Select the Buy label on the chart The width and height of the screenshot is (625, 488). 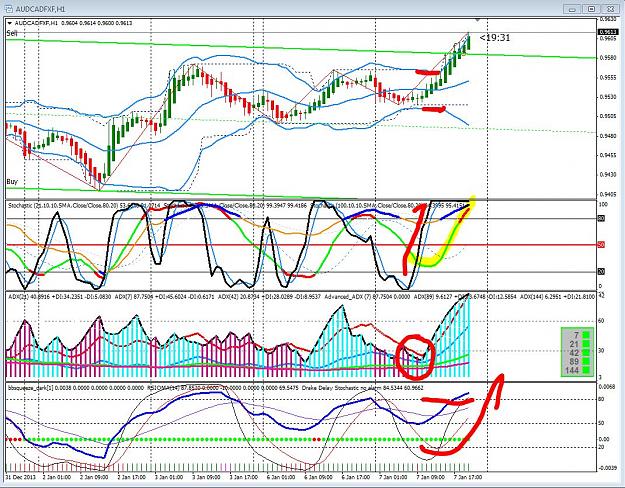12,181
